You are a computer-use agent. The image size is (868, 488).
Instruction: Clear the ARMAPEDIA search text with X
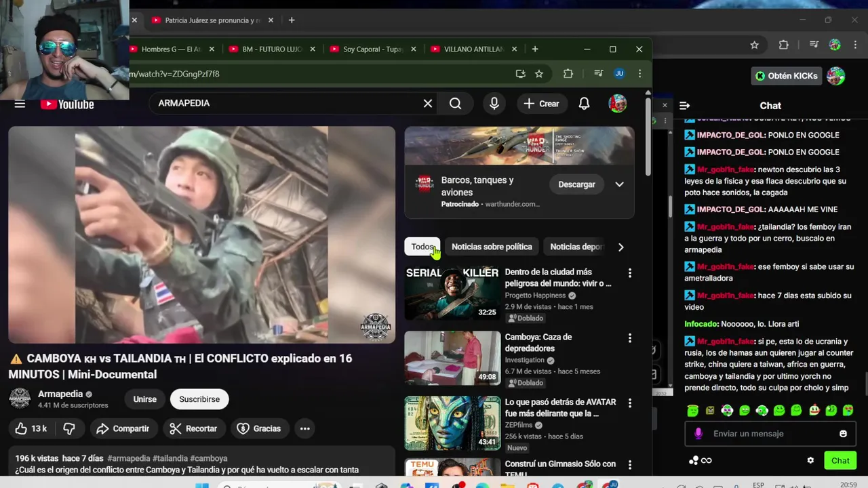428,103
